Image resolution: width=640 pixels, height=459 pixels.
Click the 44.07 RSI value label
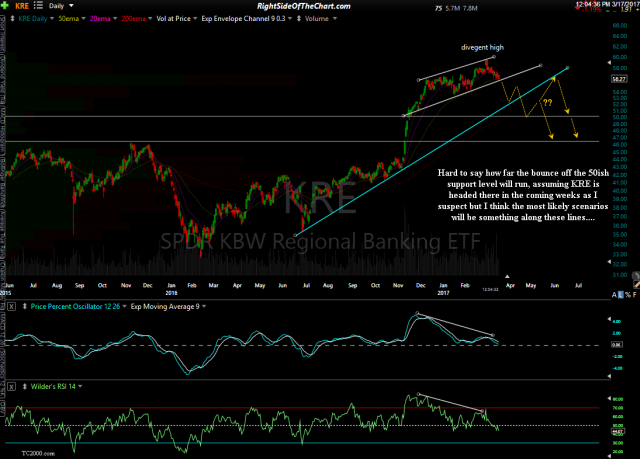click(x=617, y=431)
